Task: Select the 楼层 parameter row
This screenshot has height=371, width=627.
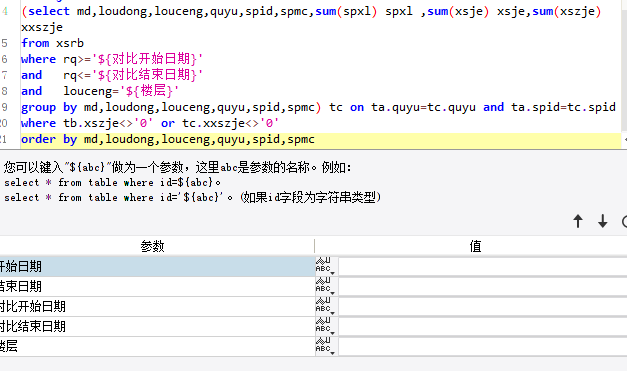Action: click(x=157, y=347)
